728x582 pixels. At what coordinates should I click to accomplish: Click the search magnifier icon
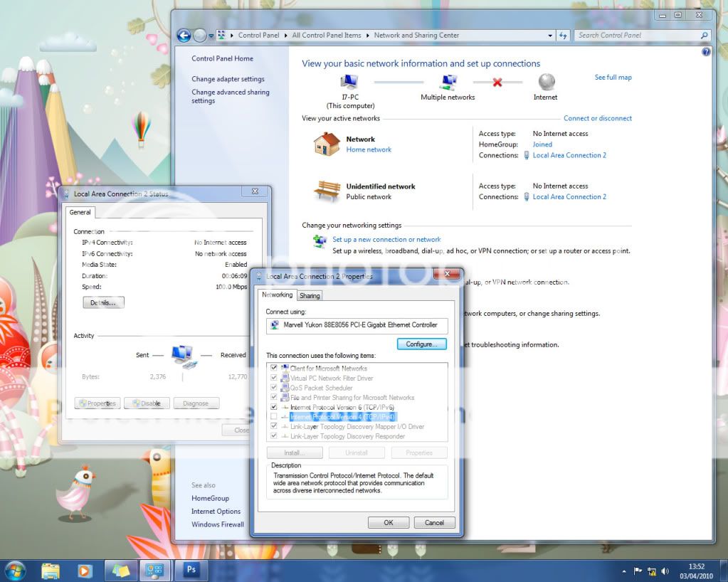(705, 36)
